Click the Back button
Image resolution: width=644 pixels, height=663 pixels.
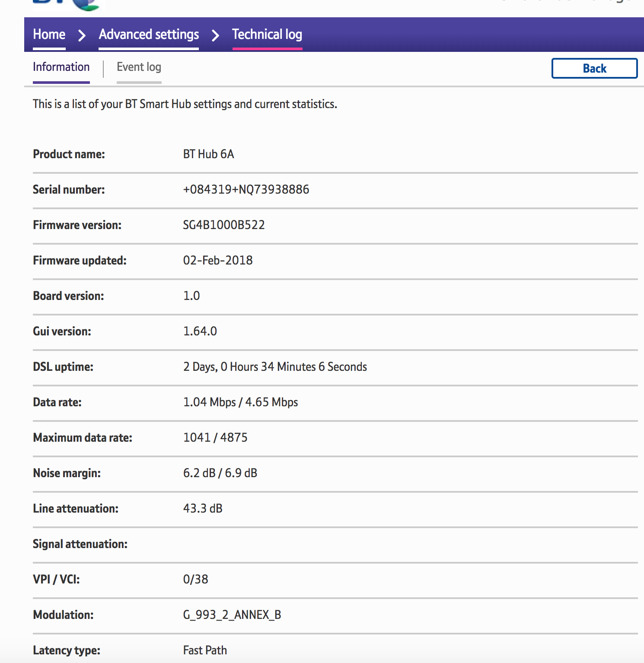[x=594, y=68]
